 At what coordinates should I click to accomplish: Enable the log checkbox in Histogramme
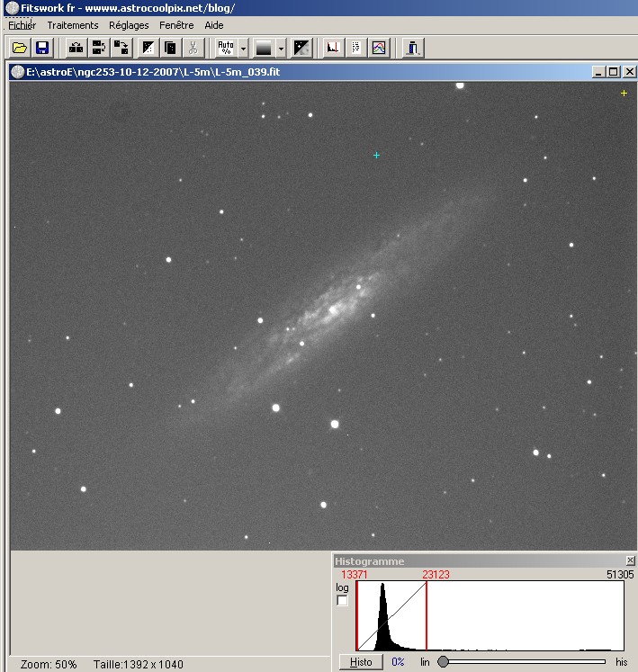342,601
